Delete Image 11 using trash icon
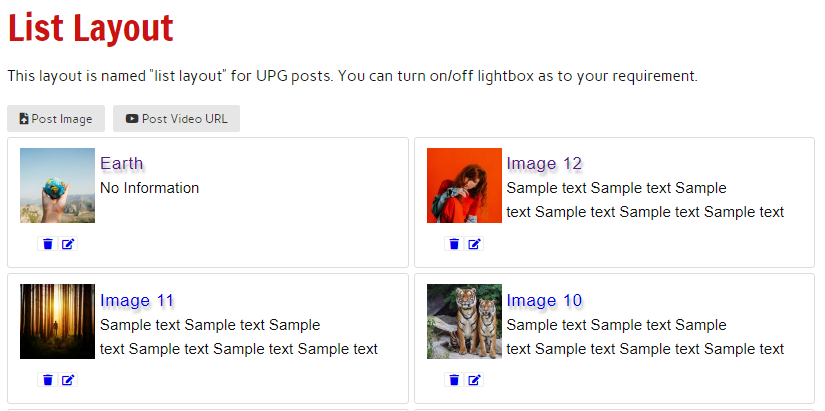The width and height of the screenshot is (825, 411). point(47,380)
